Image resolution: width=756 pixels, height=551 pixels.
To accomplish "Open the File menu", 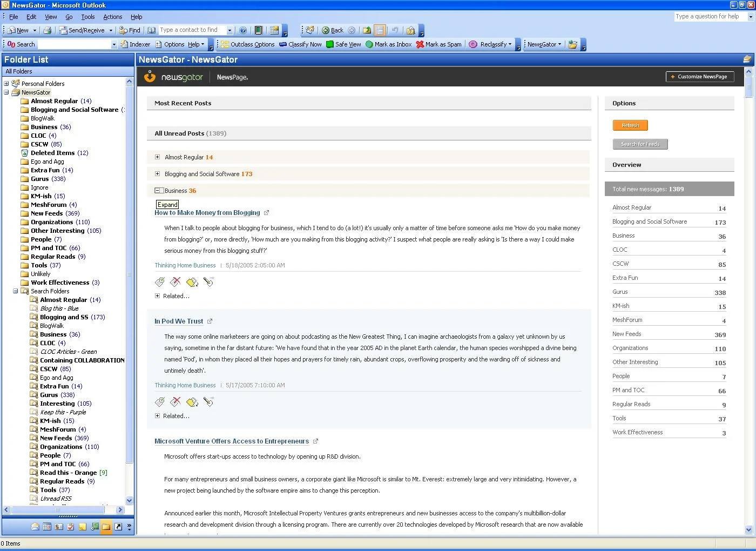I will point(13,17).
